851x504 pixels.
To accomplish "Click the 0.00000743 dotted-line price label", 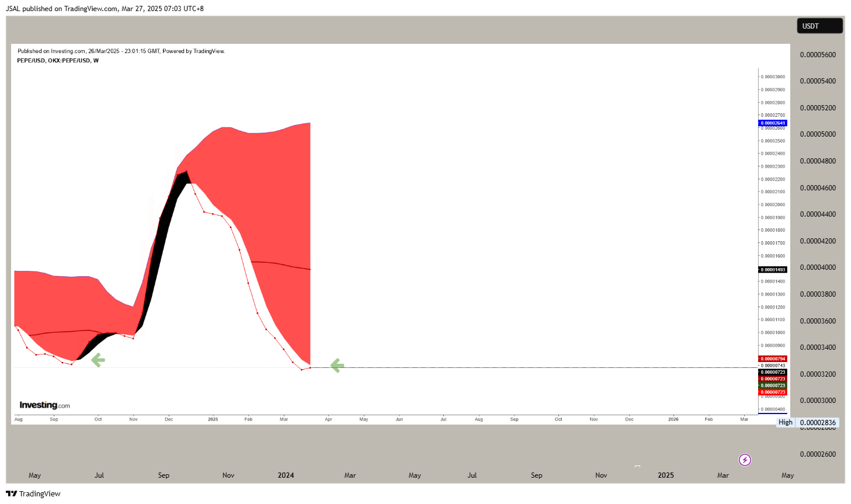I will point(773,366).
